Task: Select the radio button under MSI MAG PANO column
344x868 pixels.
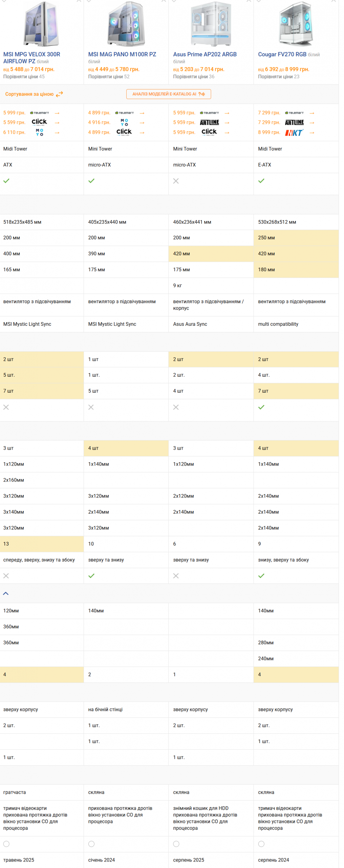Action: point(91,844)
